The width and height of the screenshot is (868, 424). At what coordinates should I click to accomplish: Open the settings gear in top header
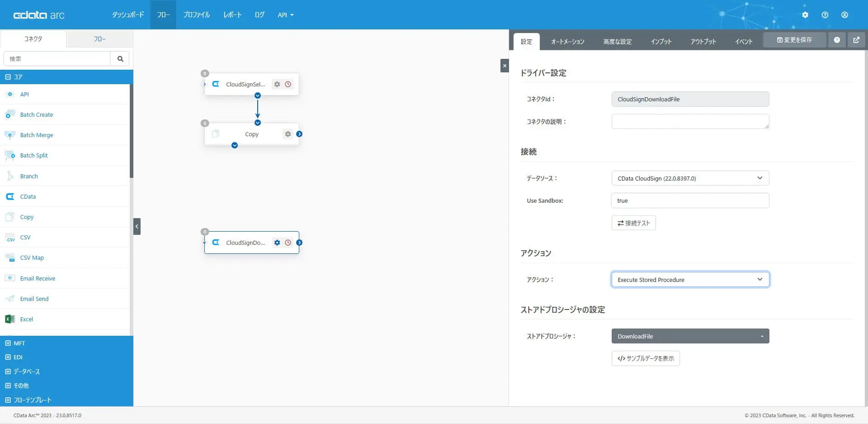click(x=805, y=15)
